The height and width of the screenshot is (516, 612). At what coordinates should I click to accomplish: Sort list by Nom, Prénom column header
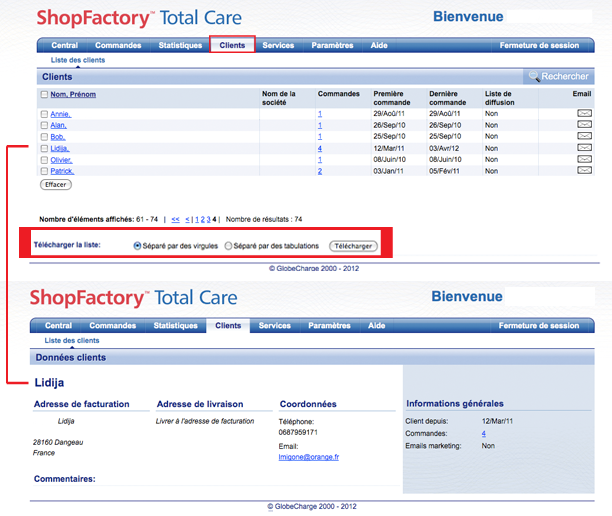[x=74, y=95]
